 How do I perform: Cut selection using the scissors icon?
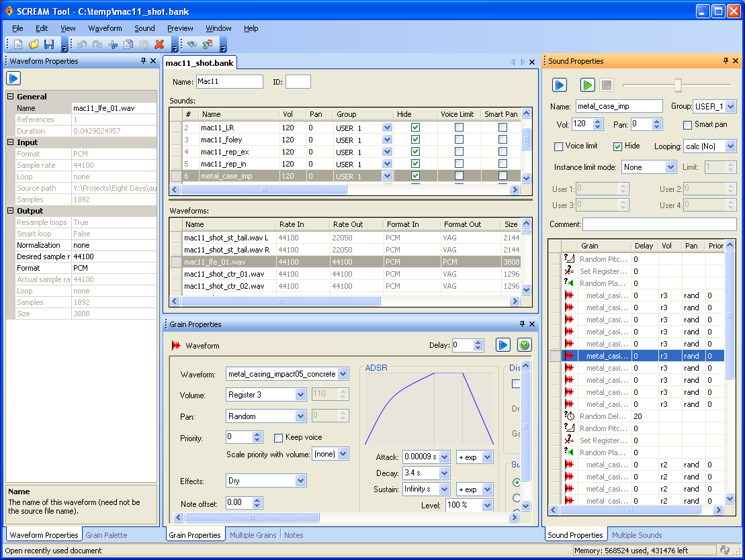[x=113, y=44]
